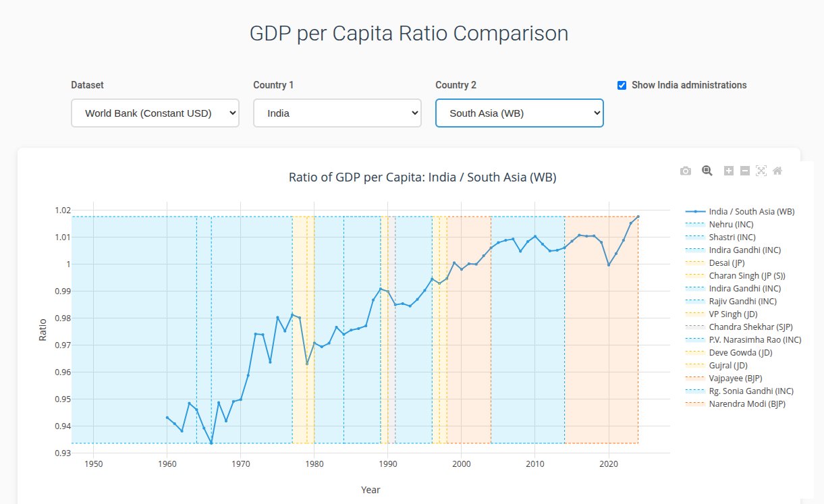Click the 2024 data point on the line
Image resolution: width=824 pixels, height=504 pixels.
[638, 217]
